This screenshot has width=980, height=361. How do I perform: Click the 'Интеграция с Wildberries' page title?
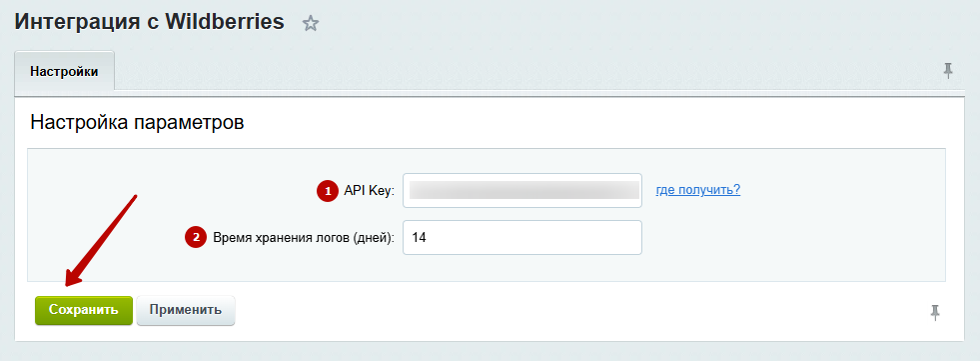pyautogui.click(x=150, y=22)
